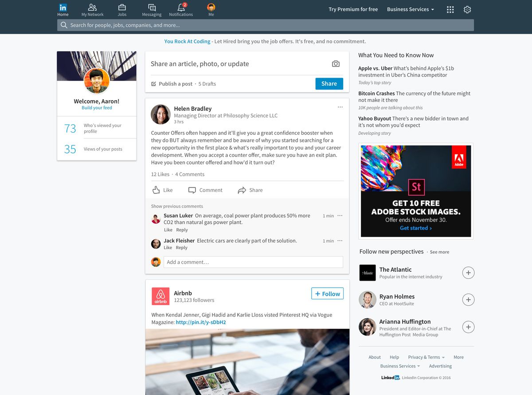Open Helen Bradley's name link
This screenshot has height=395, width=532.
[192, 109]
